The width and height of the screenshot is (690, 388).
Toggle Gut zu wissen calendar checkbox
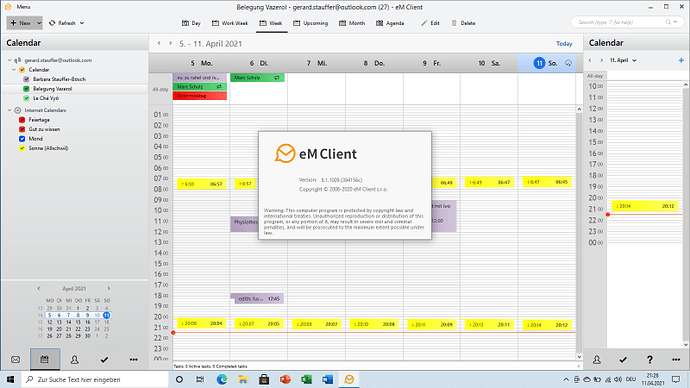coord(22,129)
